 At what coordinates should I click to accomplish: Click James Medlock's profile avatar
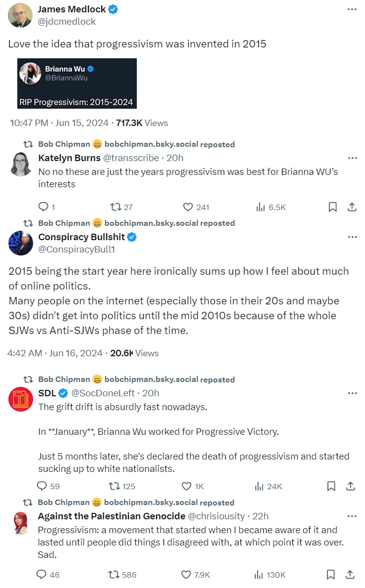(20, 15)
